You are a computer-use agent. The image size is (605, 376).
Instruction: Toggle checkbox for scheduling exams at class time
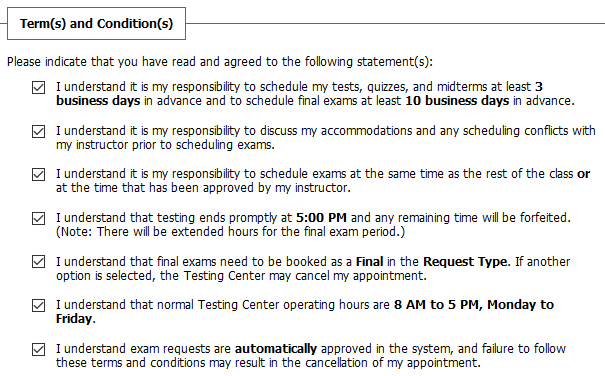[39, 174]
